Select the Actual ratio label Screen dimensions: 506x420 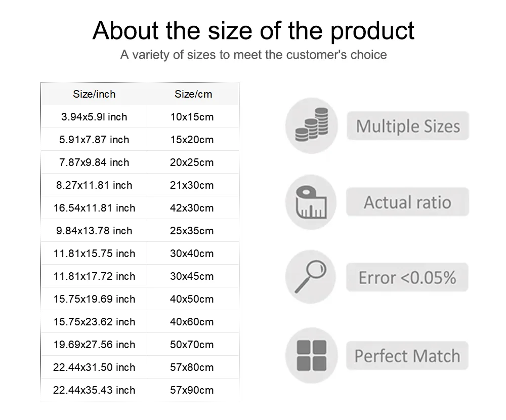click(407, 202)
